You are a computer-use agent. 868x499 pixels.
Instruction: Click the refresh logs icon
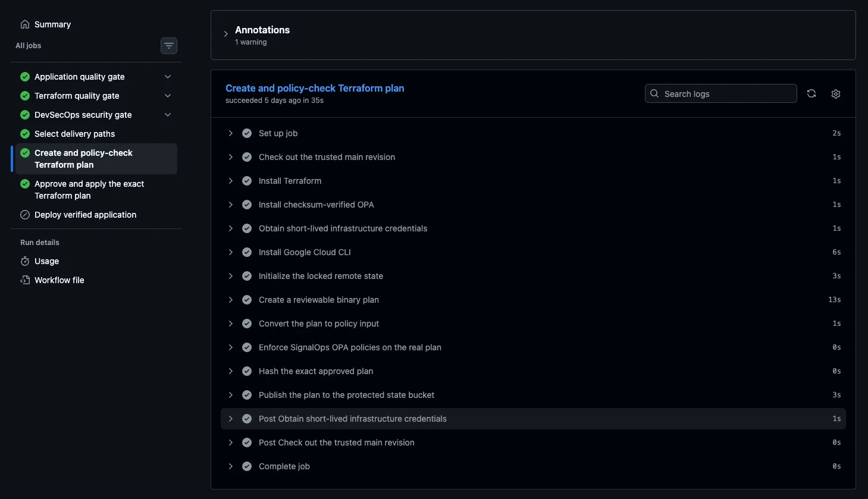coord(811,93)
